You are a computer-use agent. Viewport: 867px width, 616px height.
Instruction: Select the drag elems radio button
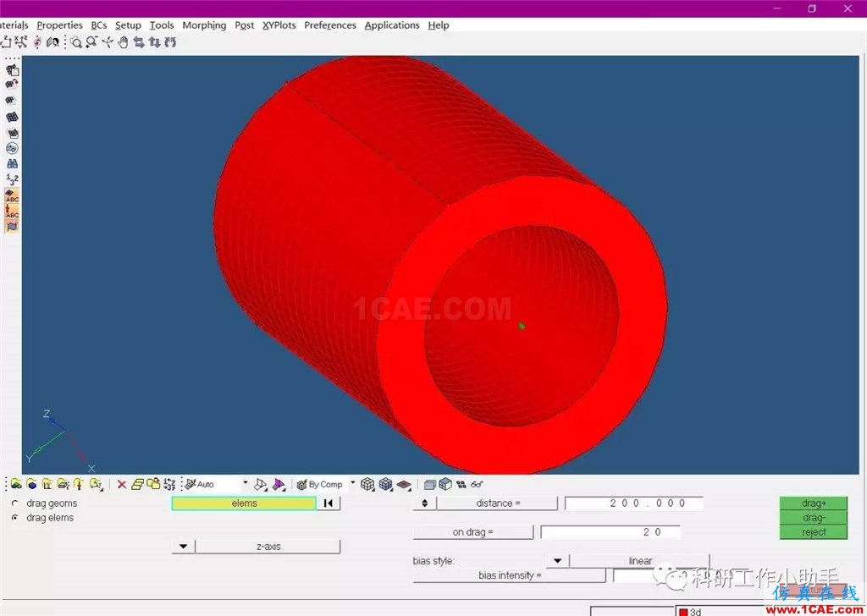pos(15,518)
